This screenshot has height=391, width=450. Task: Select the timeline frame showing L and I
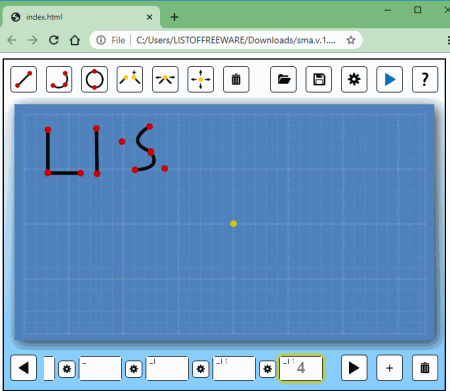click(167, 368)
